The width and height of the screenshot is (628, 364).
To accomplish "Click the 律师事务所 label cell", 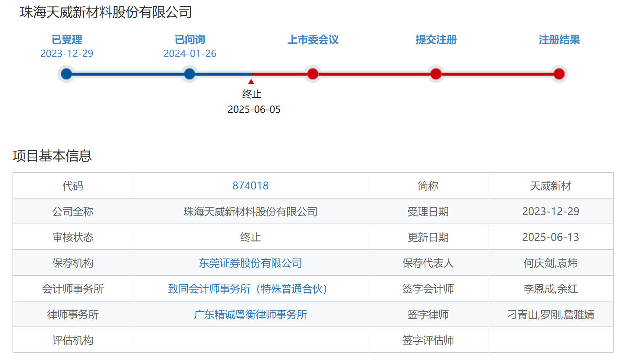I will [73, 314].
